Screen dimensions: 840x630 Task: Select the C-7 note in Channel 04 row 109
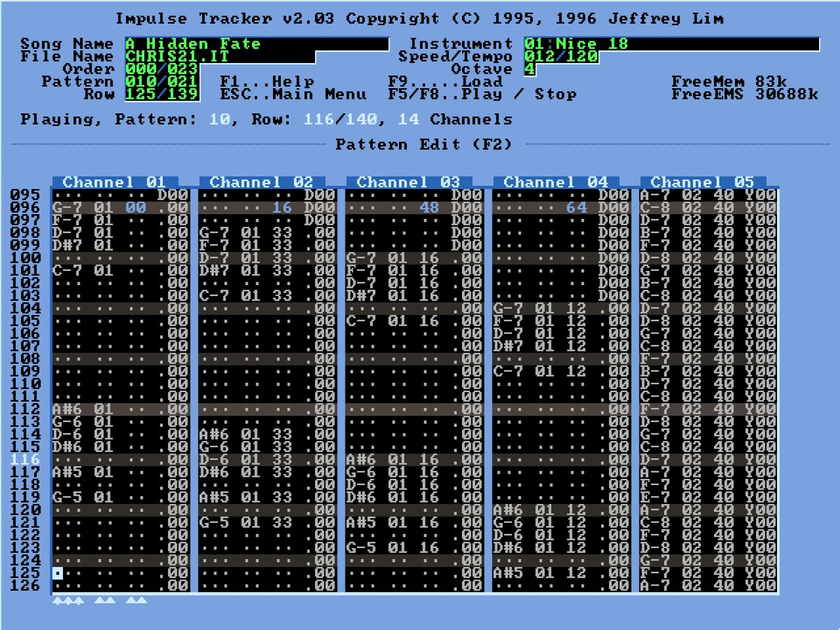(509, 372)
